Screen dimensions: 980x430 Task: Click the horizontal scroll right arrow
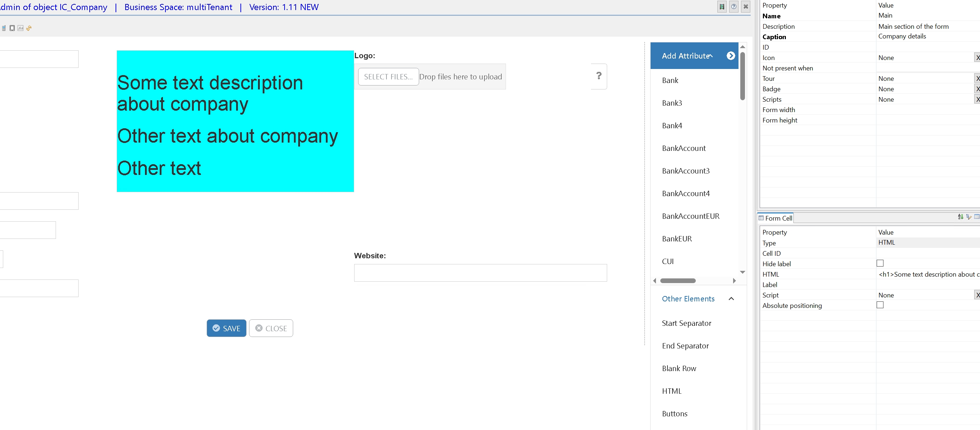(x=734, y=281)
